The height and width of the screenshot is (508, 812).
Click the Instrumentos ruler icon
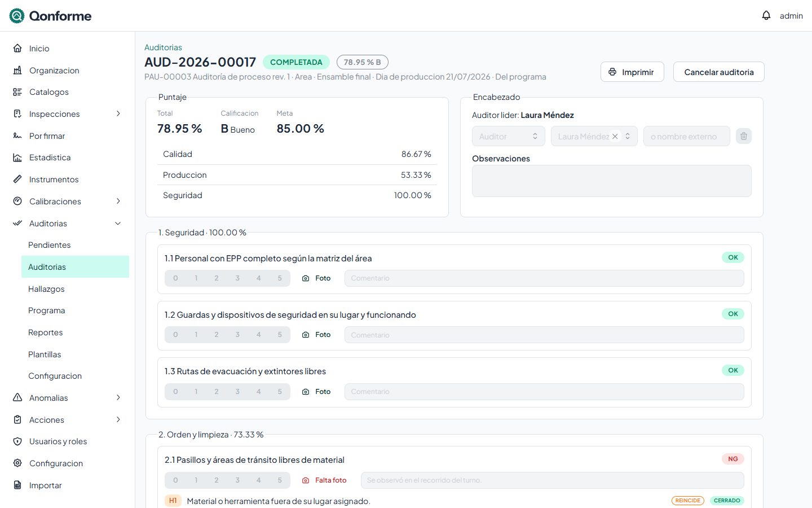point(17,179)
